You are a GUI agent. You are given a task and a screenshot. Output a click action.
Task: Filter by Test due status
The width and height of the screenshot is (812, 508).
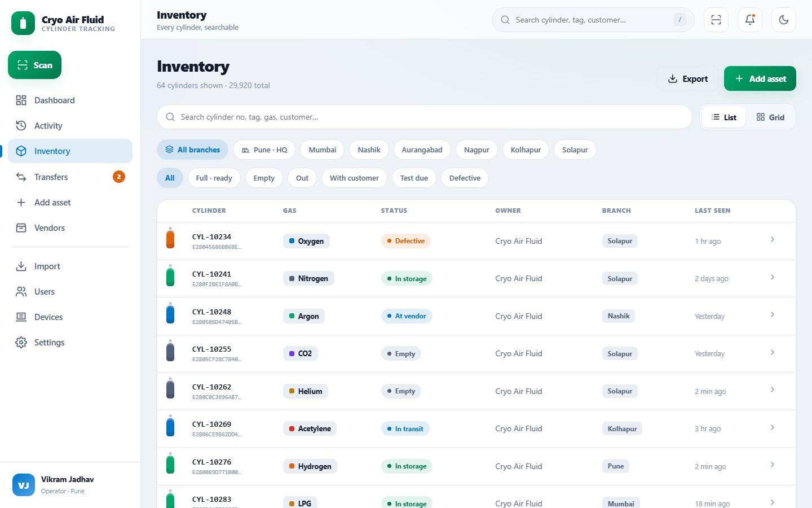[414, 178]
